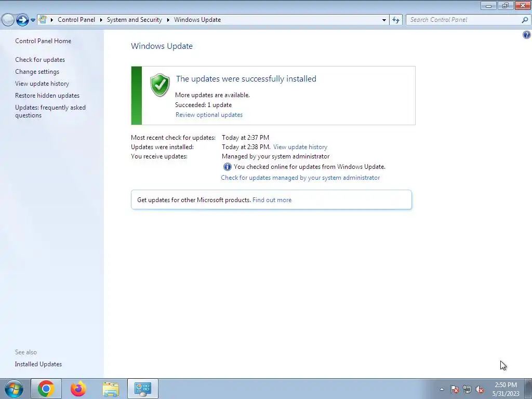Minimize the Windows Update window
532x399 pixels.
tap(488, 6)
